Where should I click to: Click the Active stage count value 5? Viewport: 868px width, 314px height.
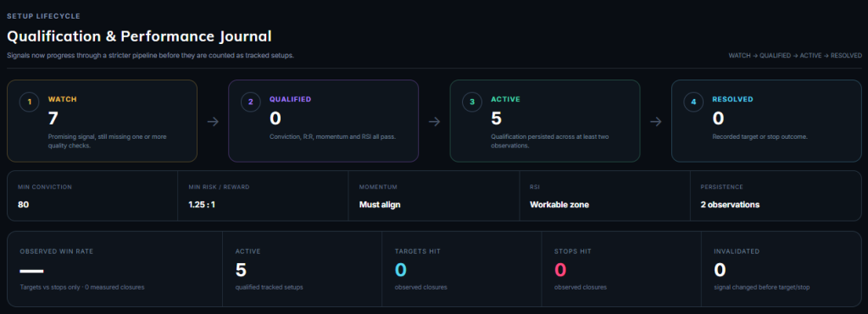point(497,118)
